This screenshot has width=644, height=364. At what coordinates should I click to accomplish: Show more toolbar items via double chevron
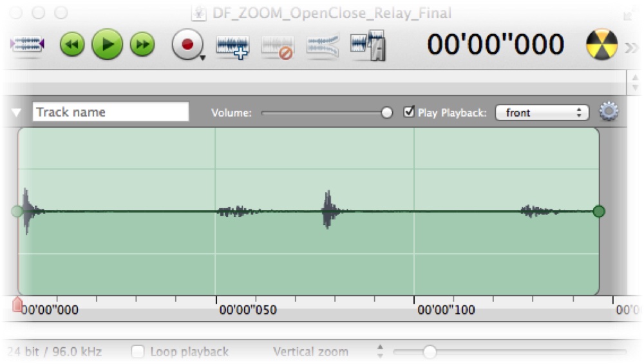[632, 48]
